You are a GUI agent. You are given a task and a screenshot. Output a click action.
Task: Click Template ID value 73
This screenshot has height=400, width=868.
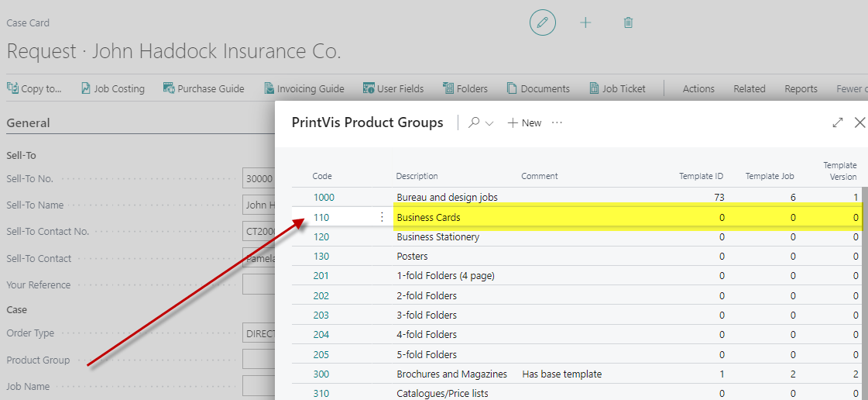click(x=719, y=197)
